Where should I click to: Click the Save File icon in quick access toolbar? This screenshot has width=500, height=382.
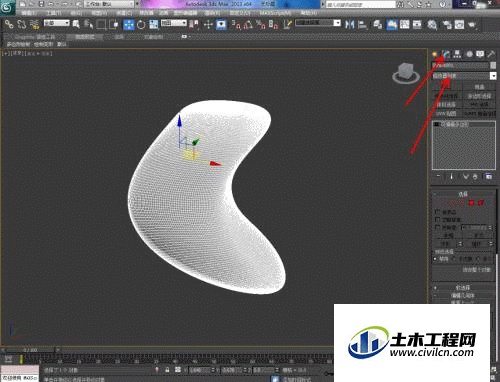click(x=41, y=4)
